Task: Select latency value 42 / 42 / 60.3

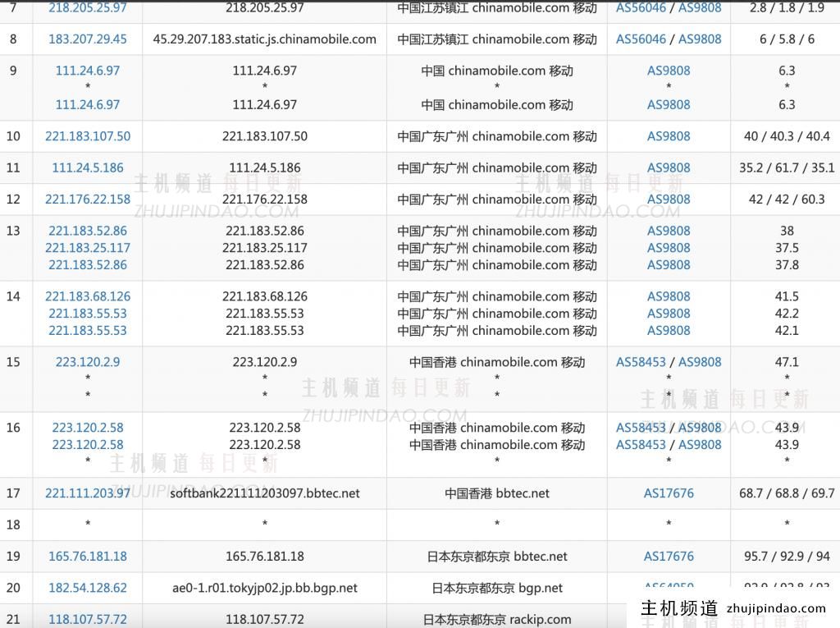Action: click(x=787, y=199)
